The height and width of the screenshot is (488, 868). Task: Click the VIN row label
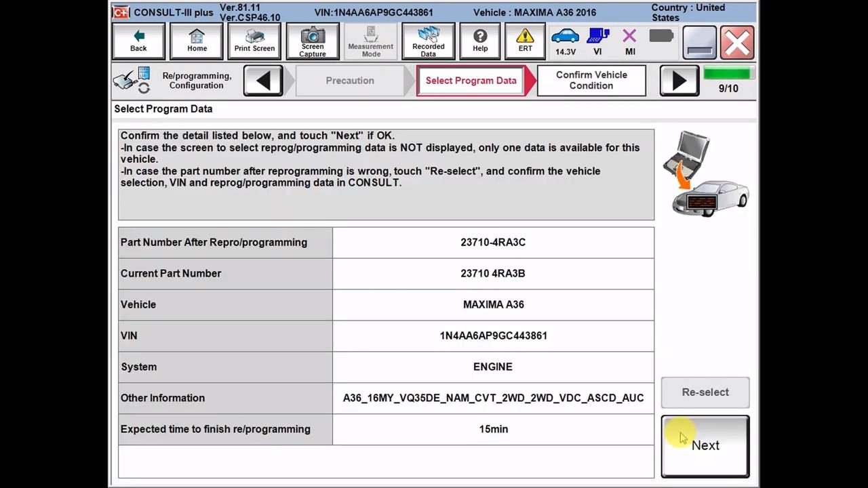pyautogui.click(x=225, y=335)
